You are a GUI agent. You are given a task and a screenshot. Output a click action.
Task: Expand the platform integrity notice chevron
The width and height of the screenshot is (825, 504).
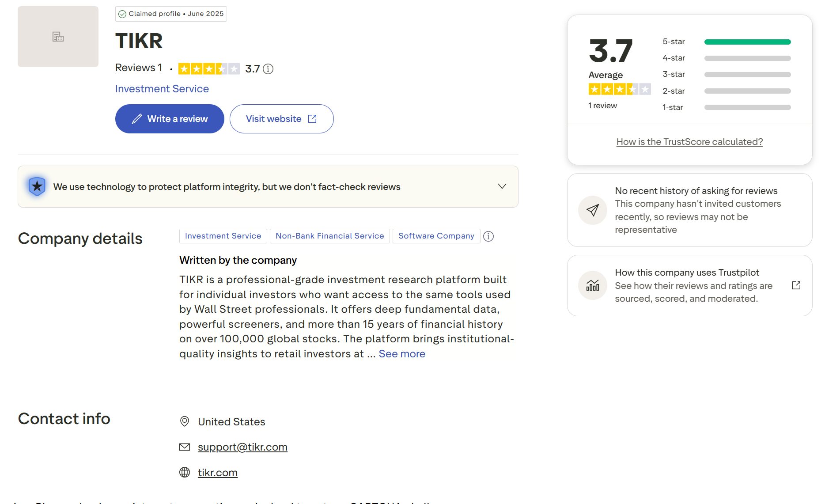pos(502,186)
